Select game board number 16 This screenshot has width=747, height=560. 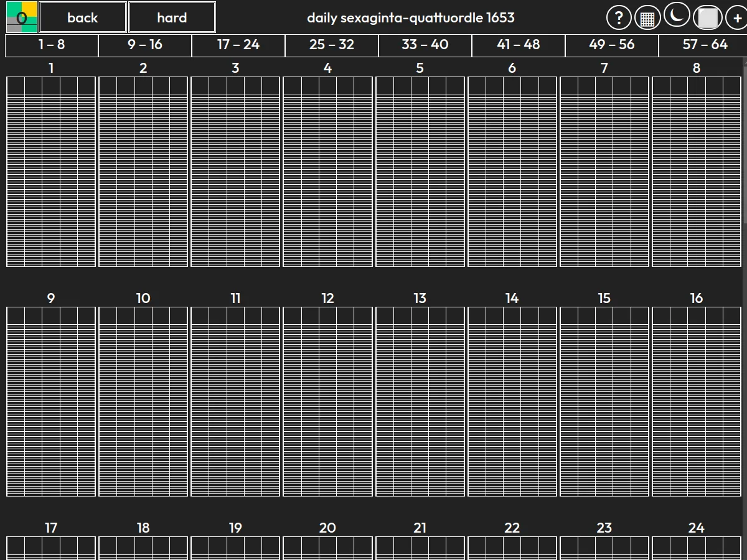pyautogui.click(x=697, y=401)
